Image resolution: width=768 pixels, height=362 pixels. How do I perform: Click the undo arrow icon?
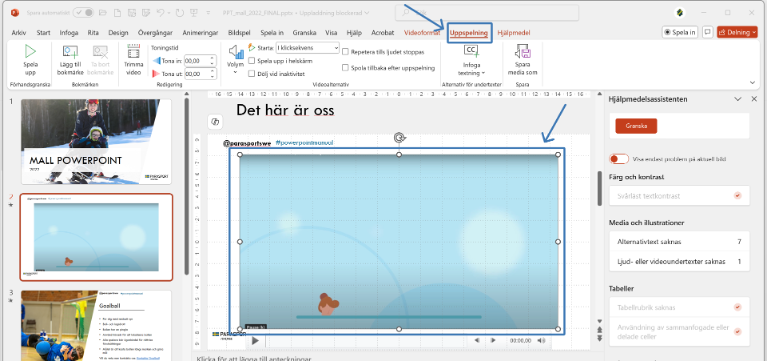pos(160,13)
